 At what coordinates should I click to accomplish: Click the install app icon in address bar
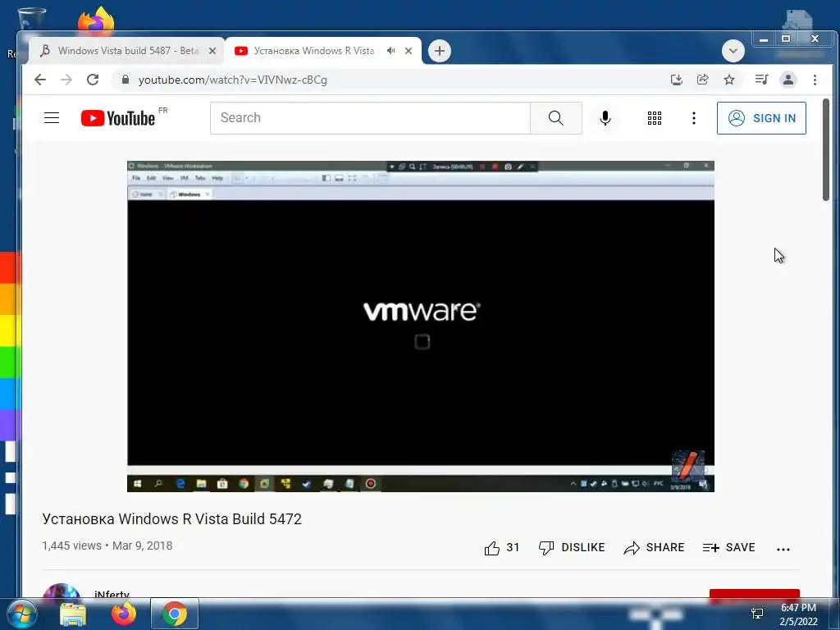coord(677,80)
